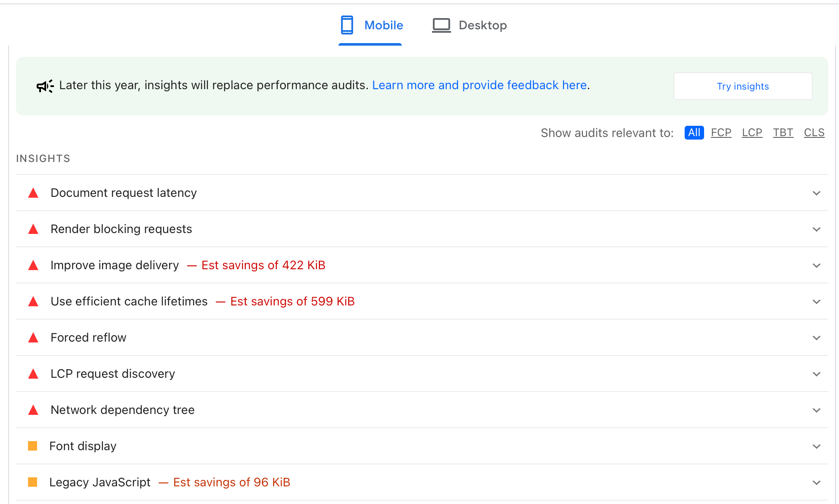
Task: Filter audits by FCP
Action: tap(721, 133)
